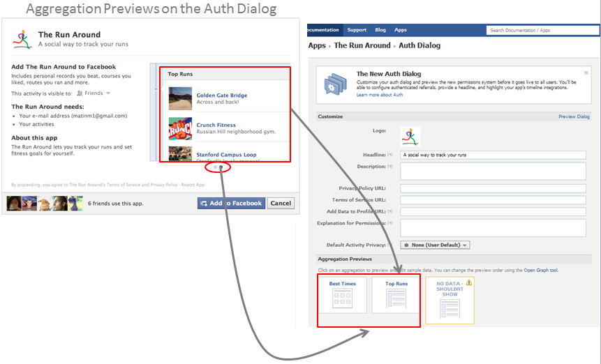Click the Logo image in Customize section
The width and height of the screenshot is (601, 364).
410,137
